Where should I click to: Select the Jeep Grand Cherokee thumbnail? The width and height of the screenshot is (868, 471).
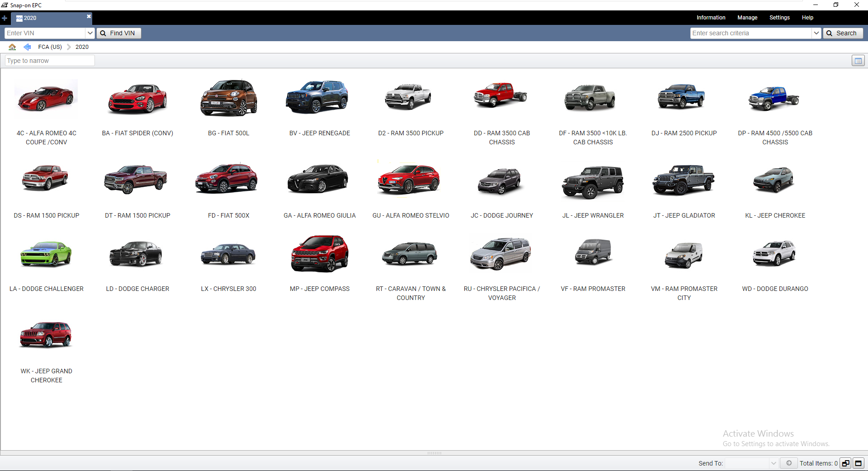[46, 335]
